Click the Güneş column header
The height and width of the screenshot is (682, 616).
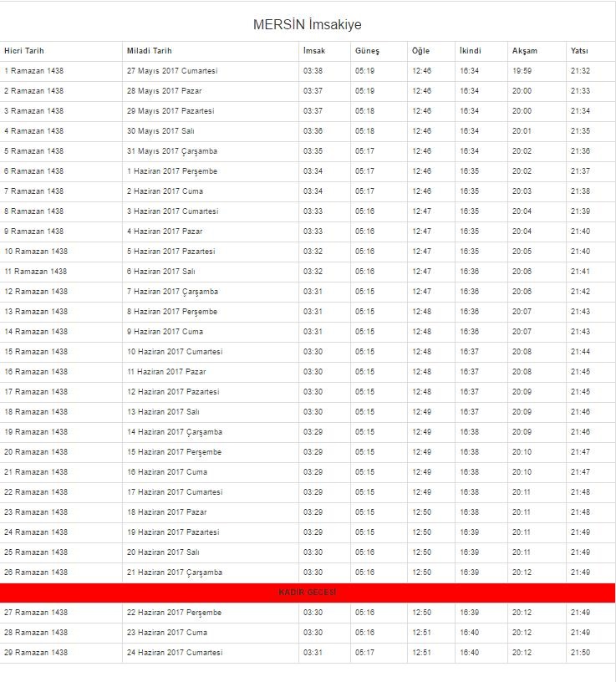[x=367, y=51]
